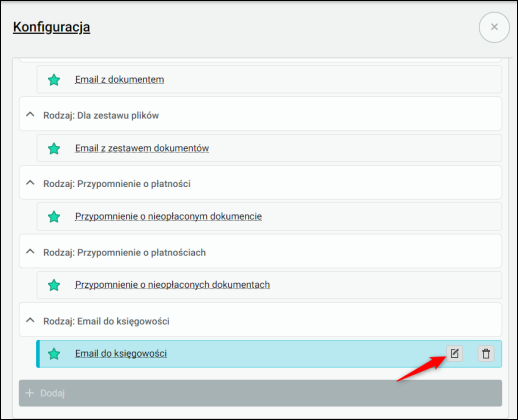The width and height of the screenshot is (518, 420).
Task: Delete the Email do księgowości template via trash icon
Action: point(486,354)
